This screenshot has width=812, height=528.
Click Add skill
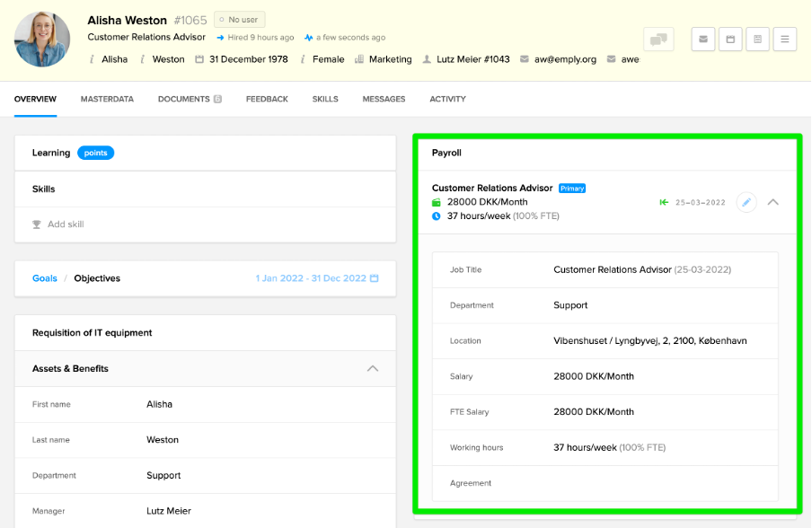[66, 224]
